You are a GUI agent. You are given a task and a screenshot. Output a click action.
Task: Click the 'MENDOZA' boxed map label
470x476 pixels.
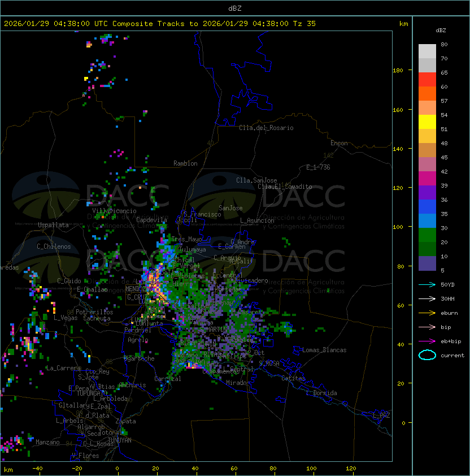pos(136,289)
